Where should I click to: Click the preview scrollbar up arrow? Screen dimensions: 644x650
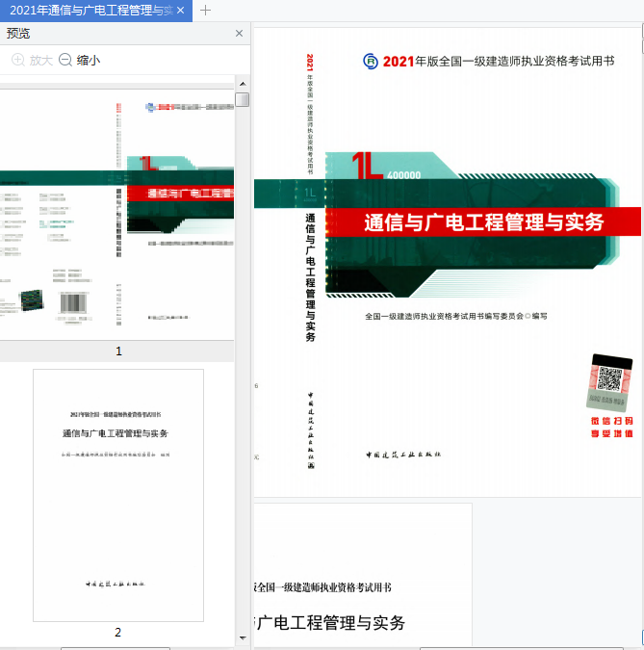pyautogui.click(x=243, y=84)
